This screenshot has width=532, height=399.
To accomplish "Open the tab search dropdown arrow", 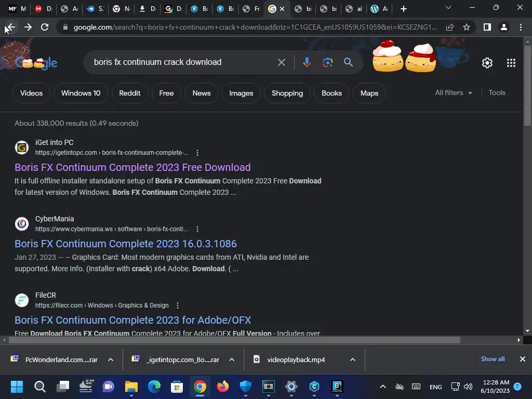I will 448,7.
